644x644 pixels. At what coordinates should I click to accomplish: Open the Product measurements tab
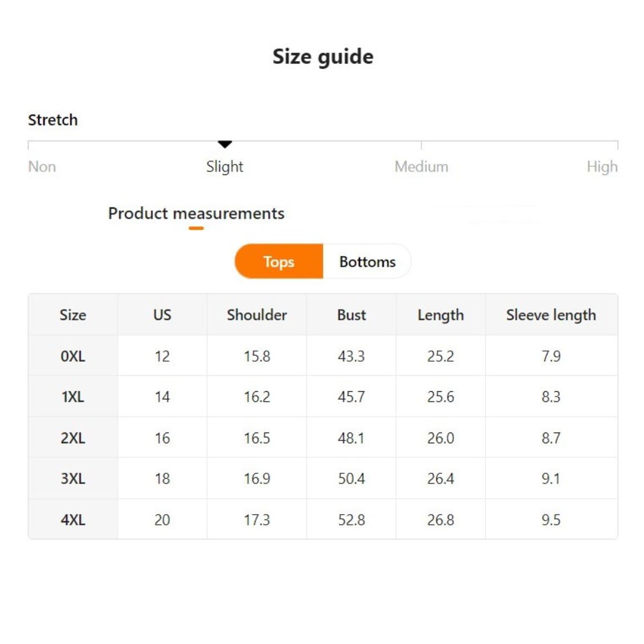click(x=196, y=214)
